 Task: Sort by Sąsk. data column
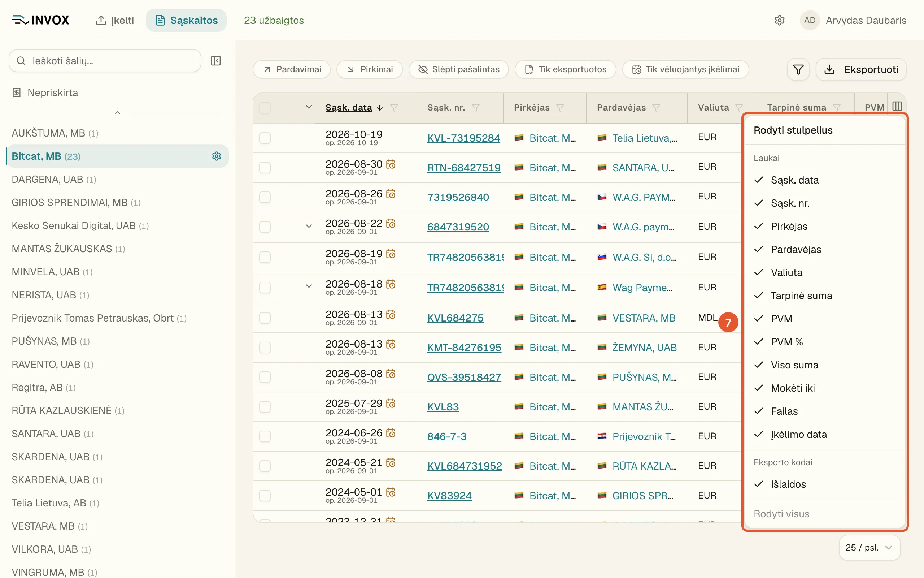pyautogui.click(x=349, y=108)
